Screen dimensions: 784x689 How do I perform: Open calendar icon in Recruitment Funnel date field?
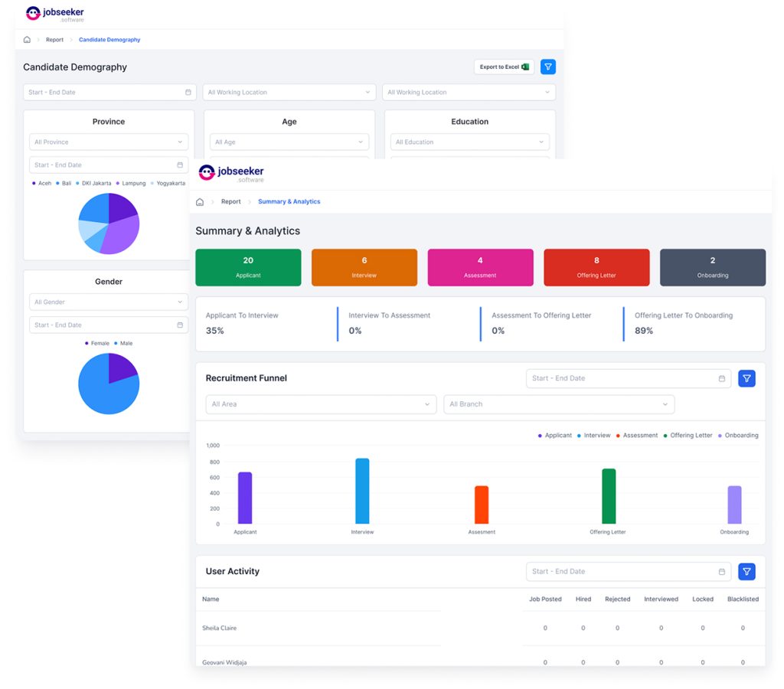coord(721,378)
